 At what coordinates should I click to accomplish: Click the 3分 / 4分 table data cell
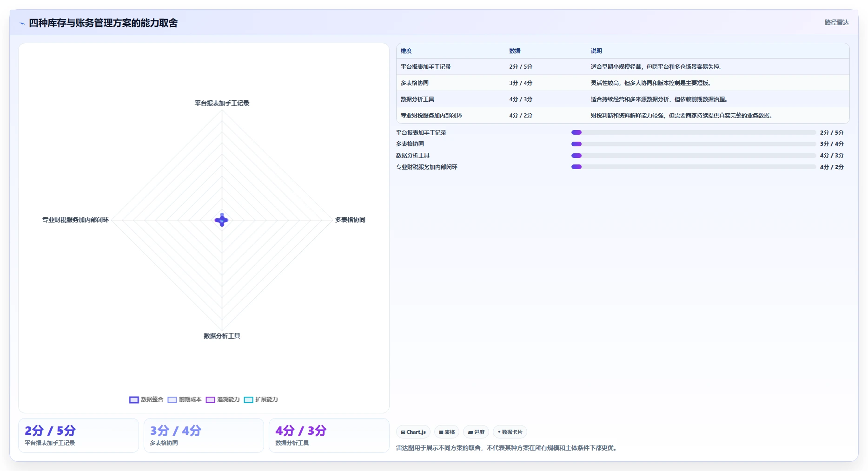(521, 83)
